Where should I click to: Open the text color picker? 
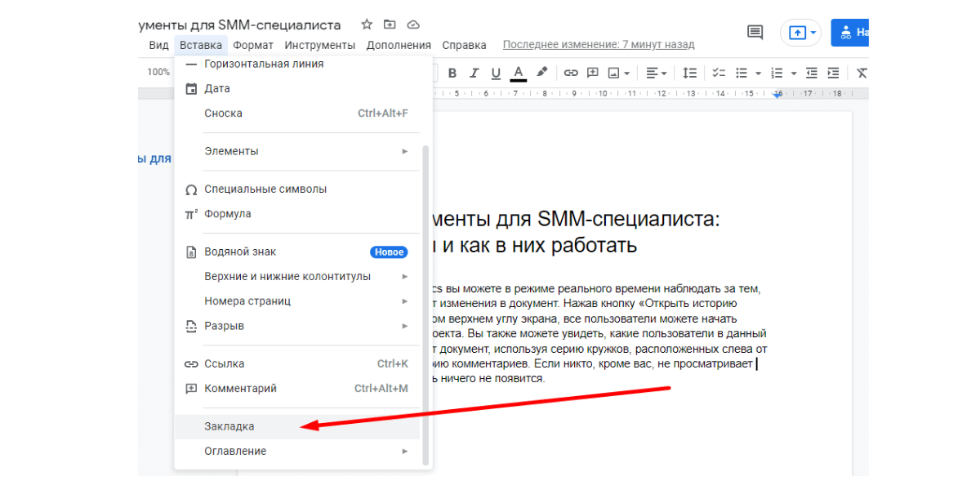(518, 73)
